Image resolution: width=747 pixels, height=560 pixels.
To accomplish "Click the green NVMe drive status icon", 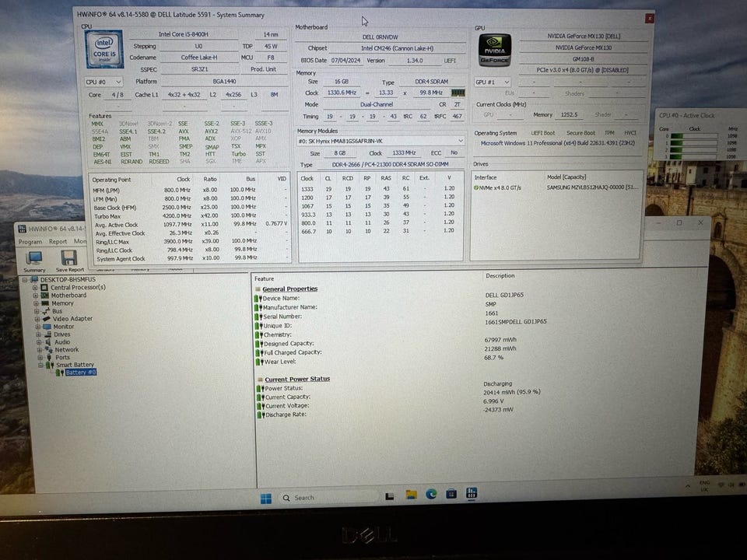I will click(475, 187).
